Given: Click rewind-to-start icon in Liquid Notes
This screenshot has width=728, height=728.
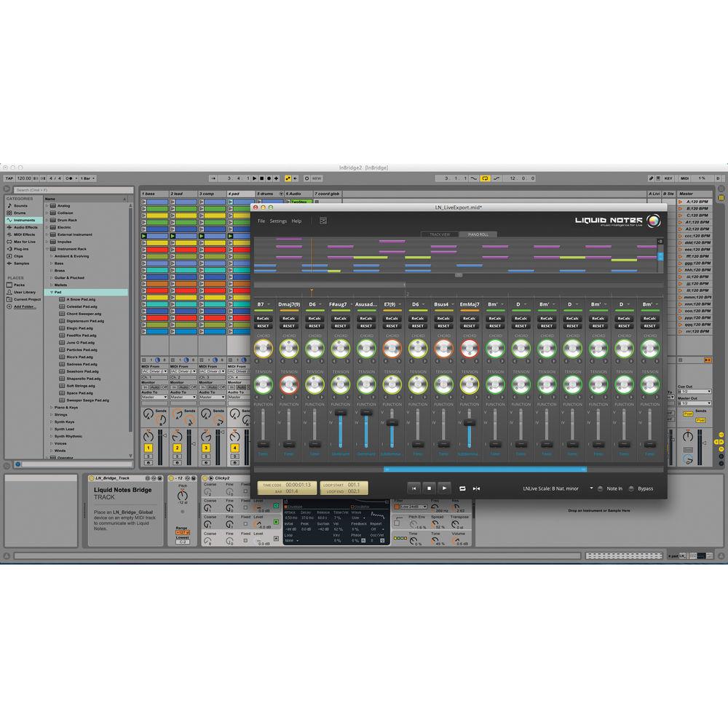Looking at the screenshot, I should [x=413, y=488].
